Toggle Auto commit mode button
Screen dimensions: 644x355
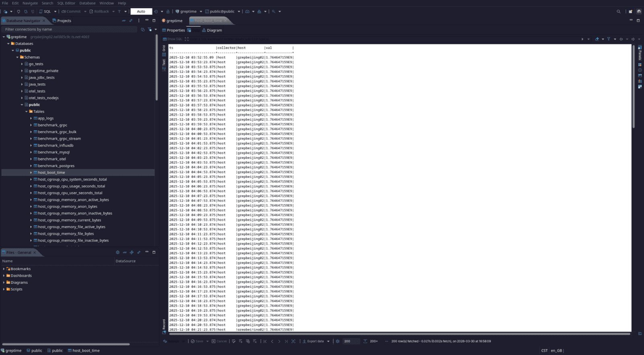tap(141, 11)
